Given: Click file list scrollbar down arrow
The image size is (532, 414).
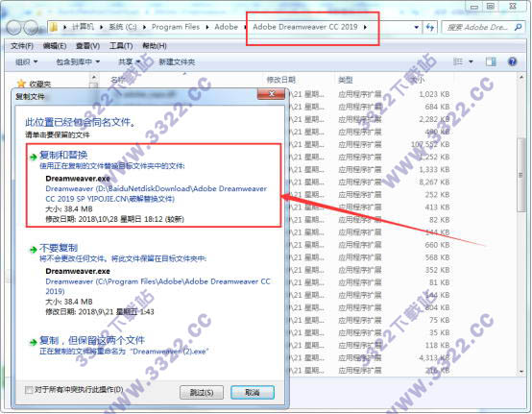Looking at the screenshot, I should (520, 371).
